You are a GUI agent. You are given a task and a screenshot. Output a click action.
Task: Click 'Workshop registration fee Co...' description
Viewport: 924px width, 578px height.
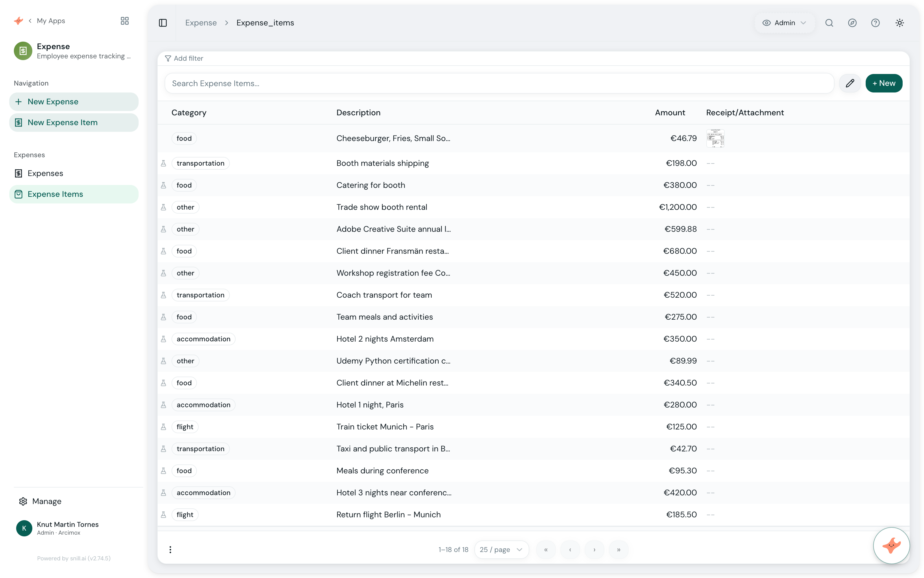click(393, 273)
